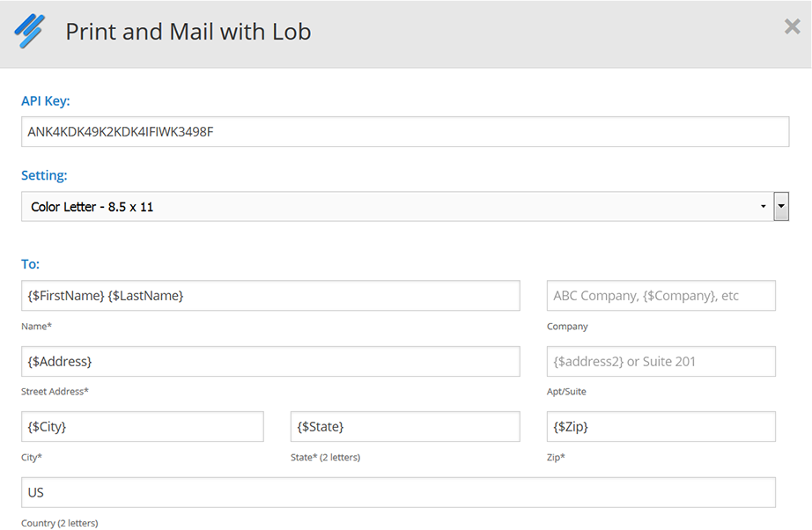
Task: Click the Street Address* caption
Action: tap(55, 392)
